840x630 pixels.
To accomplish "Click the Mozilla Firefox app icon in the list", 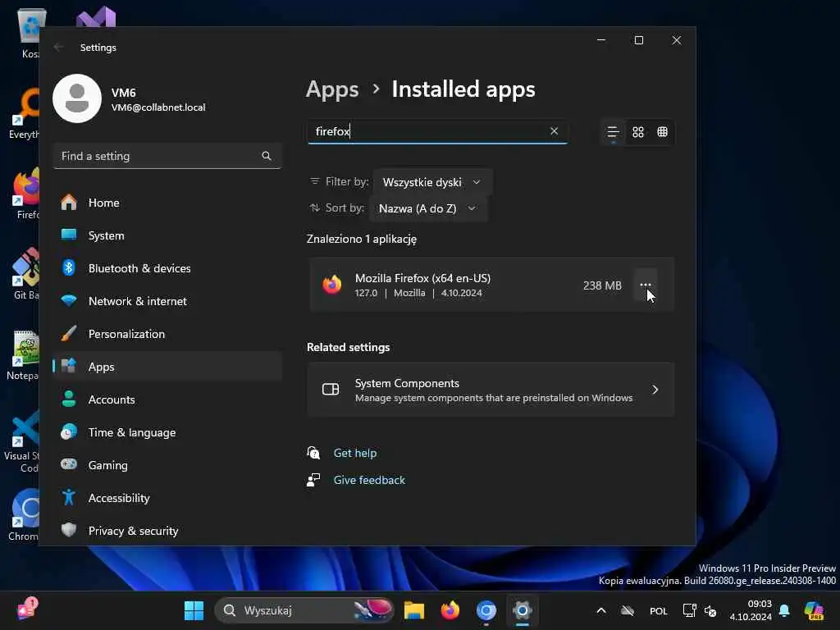I will pos(332,285).
